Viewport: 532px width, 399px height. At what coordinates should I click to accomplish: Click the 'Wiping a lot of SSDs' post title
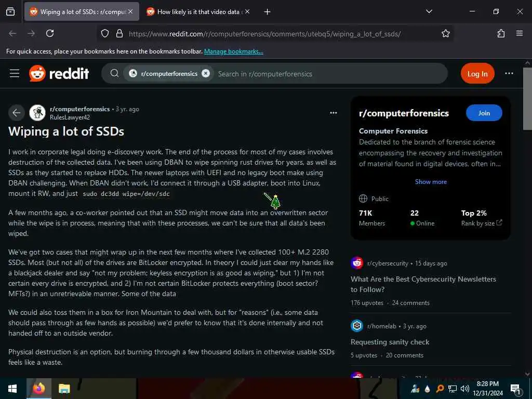[x=66, y=131]
